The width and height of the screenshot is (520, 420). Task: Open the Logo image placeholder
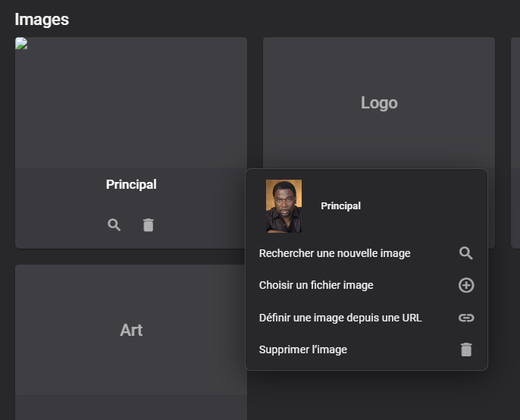pos(379,103)
